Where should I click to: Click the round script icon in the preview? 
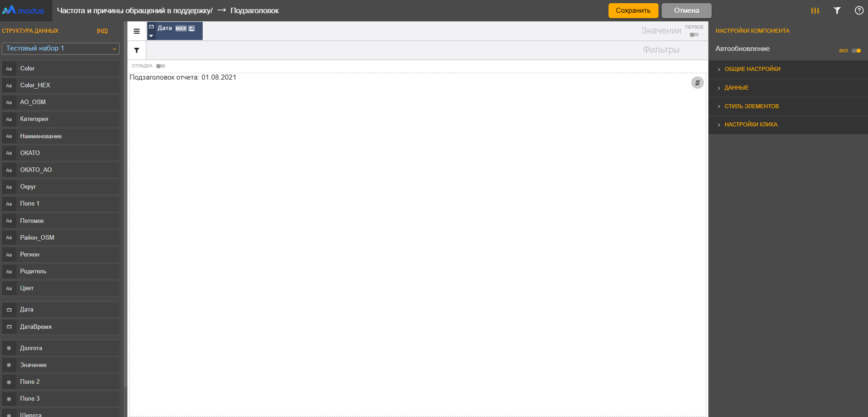[697, 83]
